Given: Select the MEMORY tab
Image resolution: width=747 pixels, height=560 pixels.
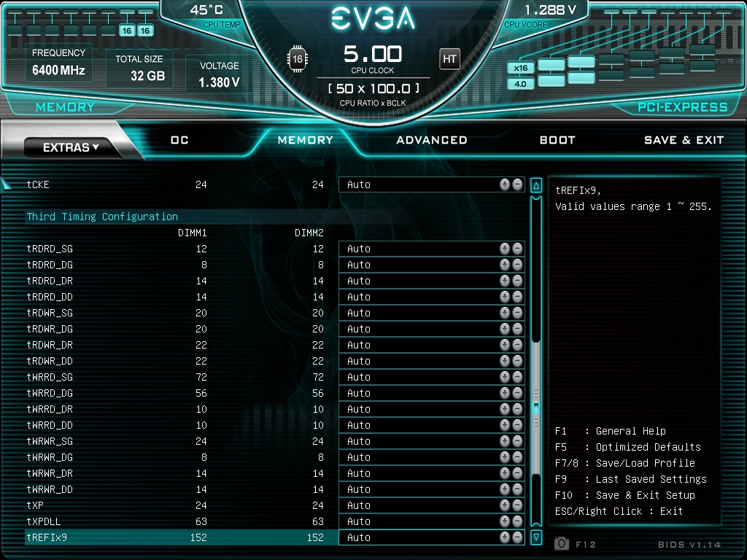Looking at the screenshot, I should coord(306,140).
